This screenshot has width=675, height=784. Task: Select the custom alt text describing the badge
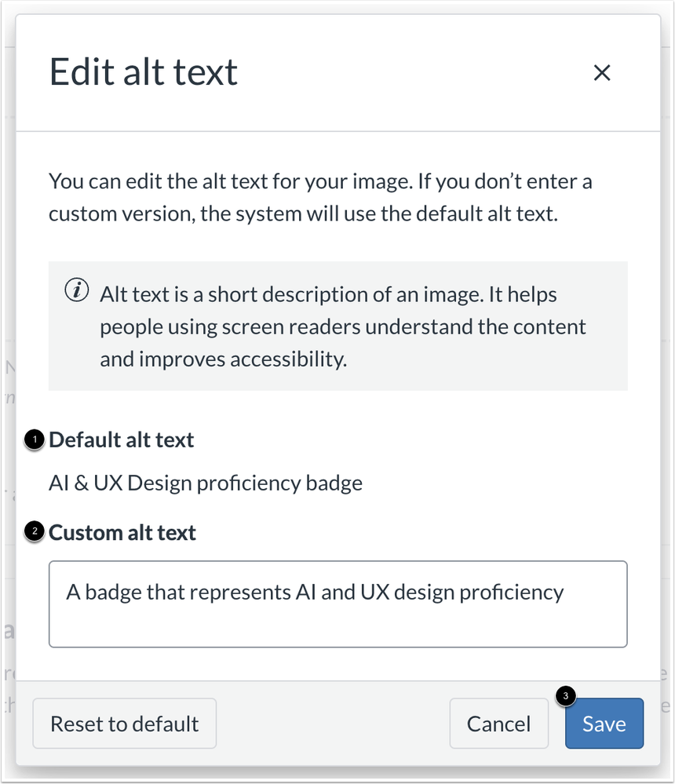tap(314, 592)
